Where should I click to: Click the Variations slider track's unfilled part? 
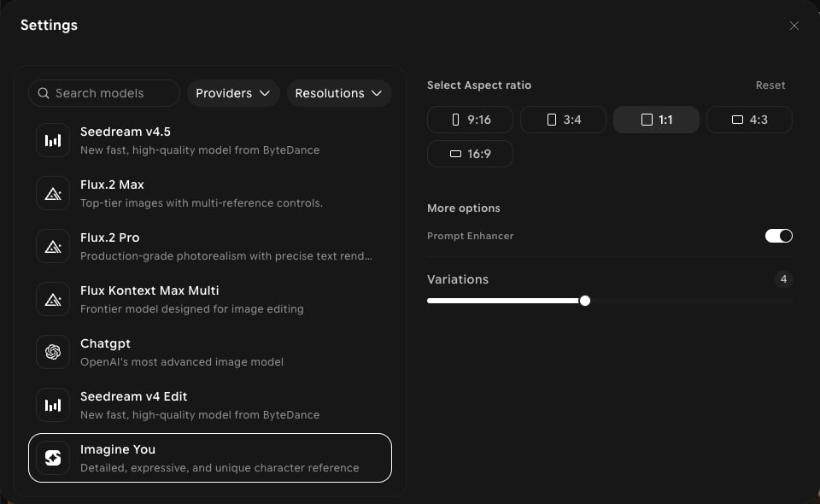click(x=691, y=301)
